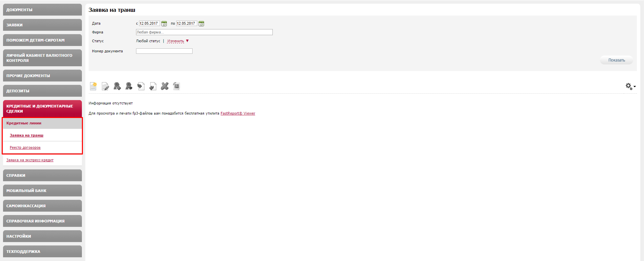Open the ДОКУМЕНТЫ menu section
The height and width of the screenshot is (261, 644).
[x=42, y=10]
